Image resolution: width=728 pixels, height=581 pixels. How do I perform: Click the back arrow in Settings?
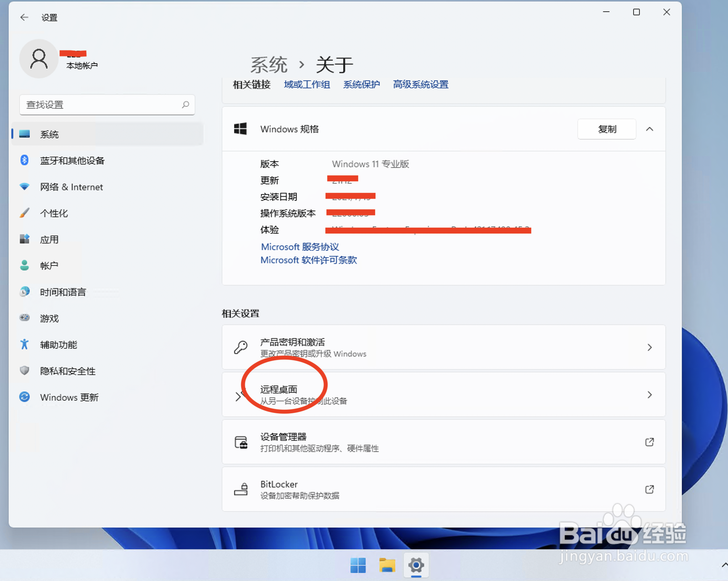[x=24, y=17]
